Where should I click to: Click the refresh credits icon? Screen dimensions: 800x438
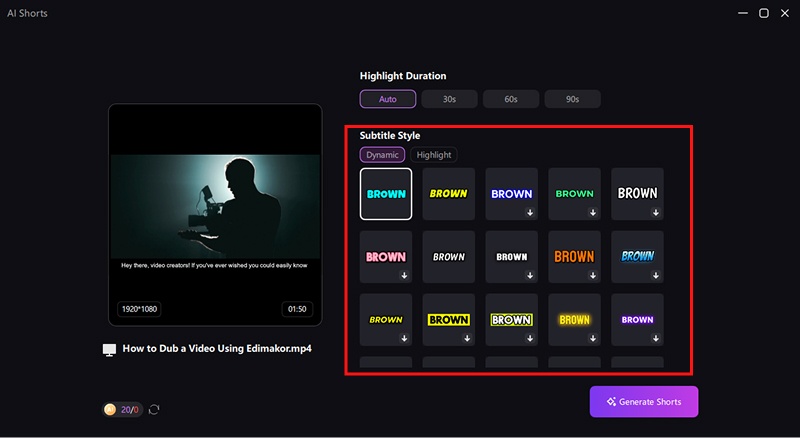coord(154,409)
